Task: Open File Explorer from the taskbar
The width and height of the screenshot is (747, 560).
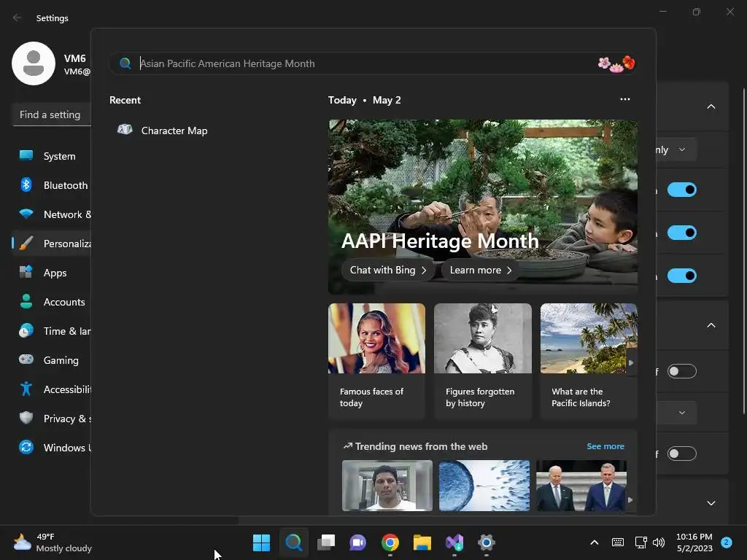Action: 422,542
